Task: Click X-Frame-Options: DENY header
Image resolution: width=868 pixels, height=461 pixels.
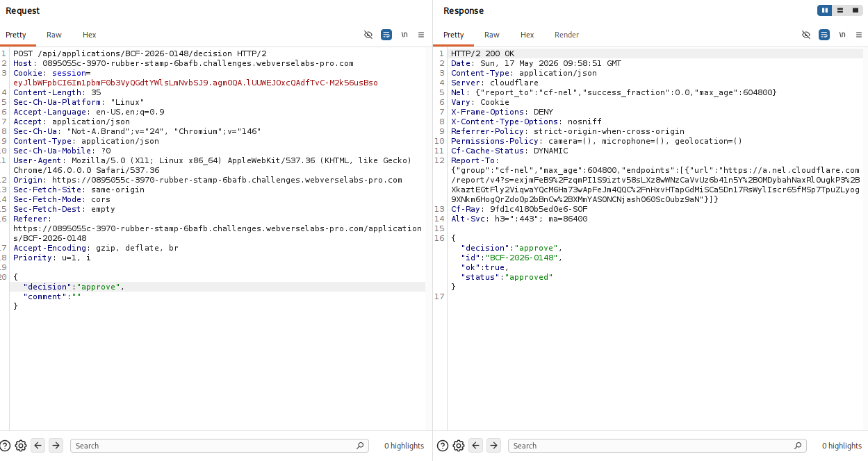Action: pos(502,112)
